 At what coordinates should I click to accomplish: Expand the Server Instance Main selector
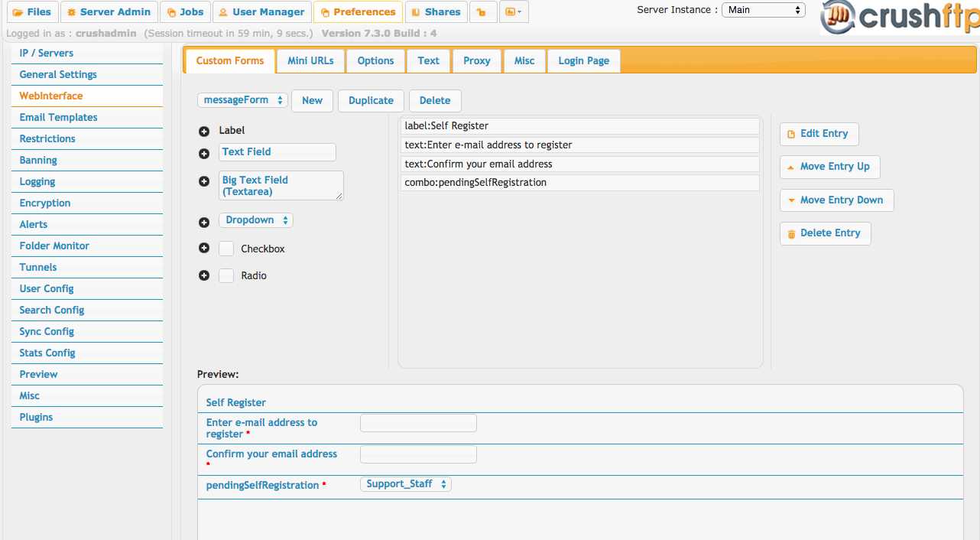click(764, 10)
